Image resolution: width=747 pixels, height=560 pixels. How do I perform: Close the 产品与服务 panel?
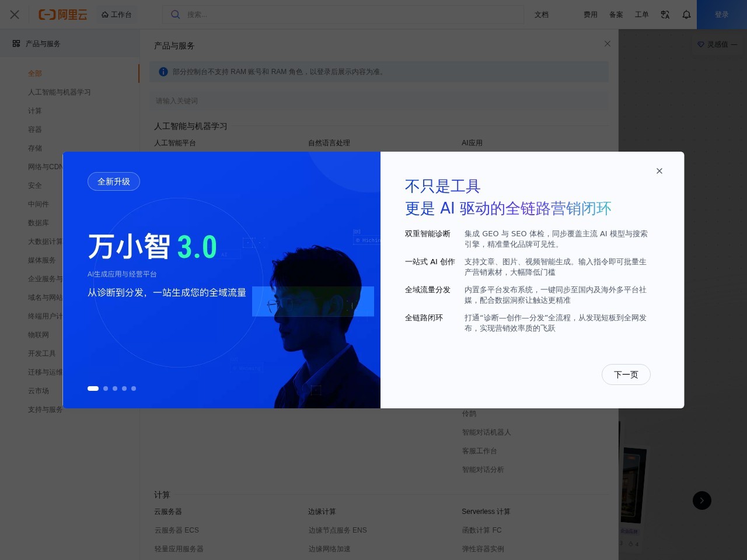(x=608, y=44)
